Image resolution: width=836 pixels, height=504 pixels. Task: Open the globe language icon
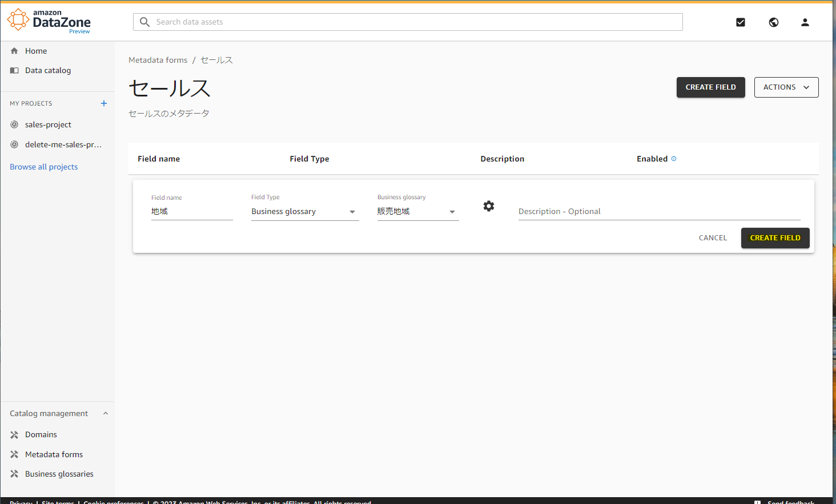[774, 22]
